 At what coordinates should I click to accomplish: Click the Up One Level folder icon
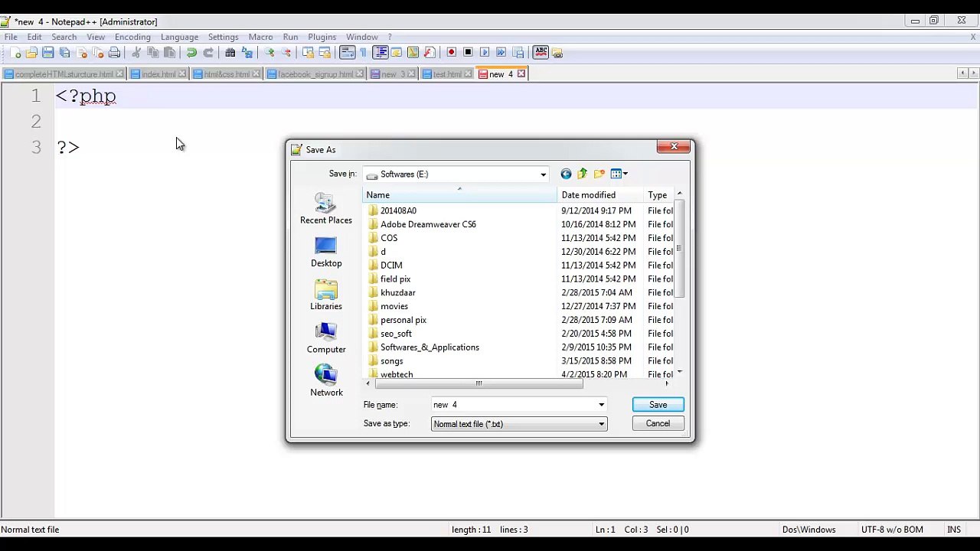tap(582, 174)
